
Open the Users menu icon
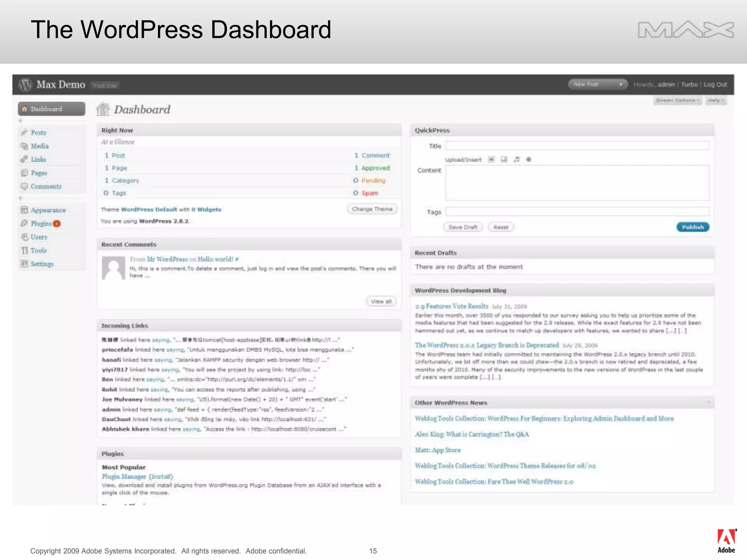coord(24,237)
